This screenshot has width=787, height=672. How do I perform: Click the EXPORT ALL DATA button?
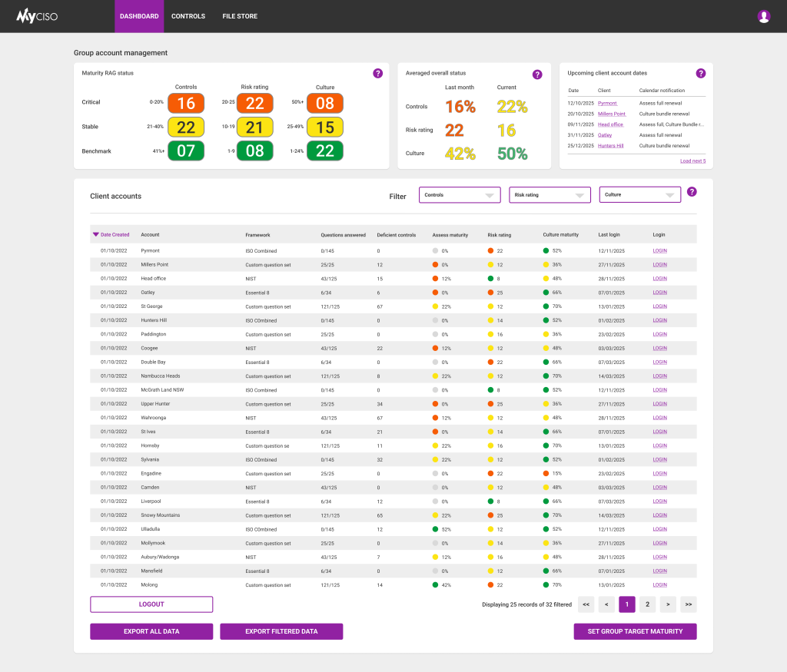tap(151, 631)
